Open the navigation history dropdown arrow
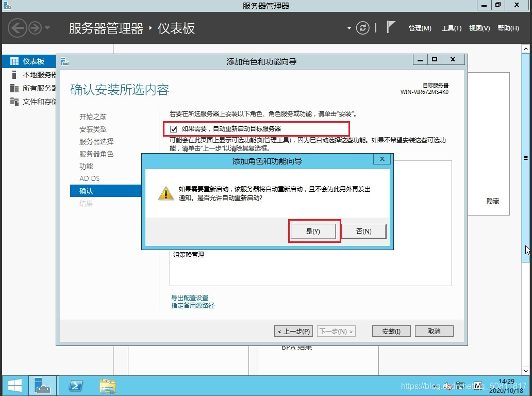The image size is (532, 396). (x=47, y=27)
